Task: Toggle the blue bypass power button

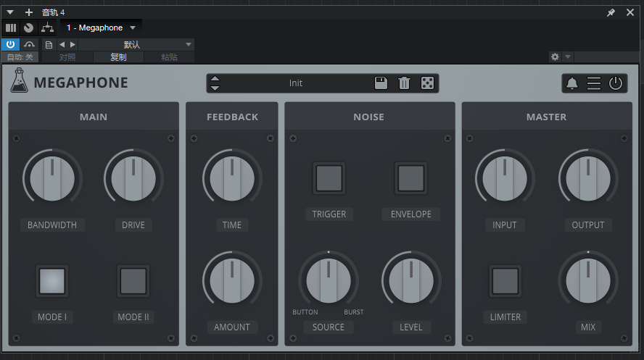Action: click(x=10, y=44)
